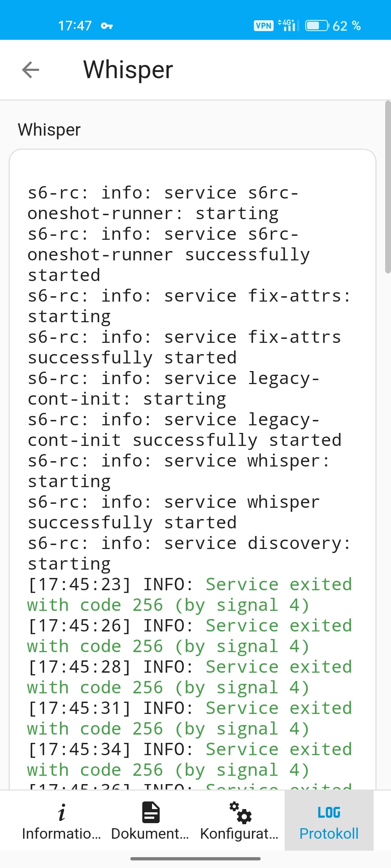Tap the key icon in status bar
This screenshot has height=868, width=391.
tap(107, 26)
